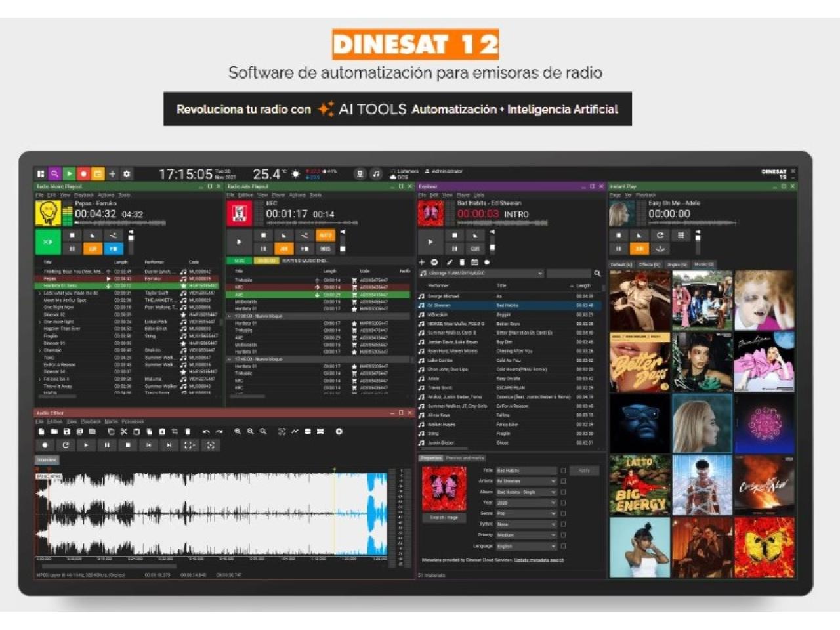Click the green skip-next button in Music Playout
This screenshot has height=630, width=840.
point(48,241)
